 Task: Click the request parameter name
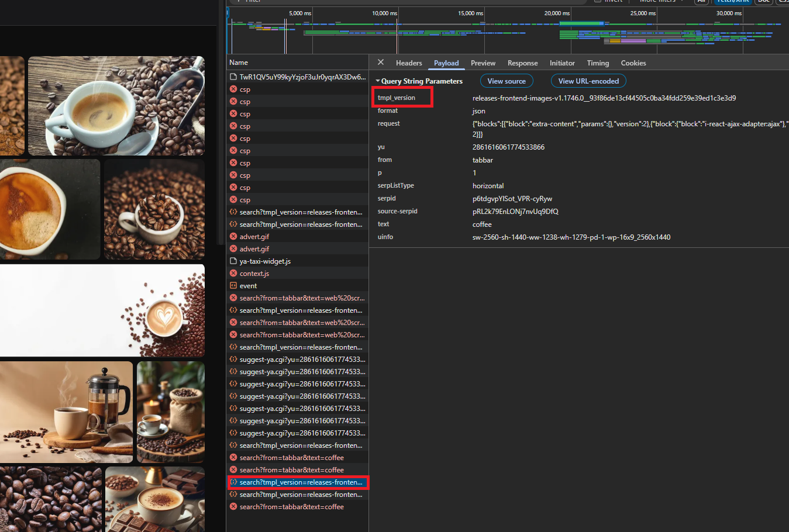pos(389,123)
